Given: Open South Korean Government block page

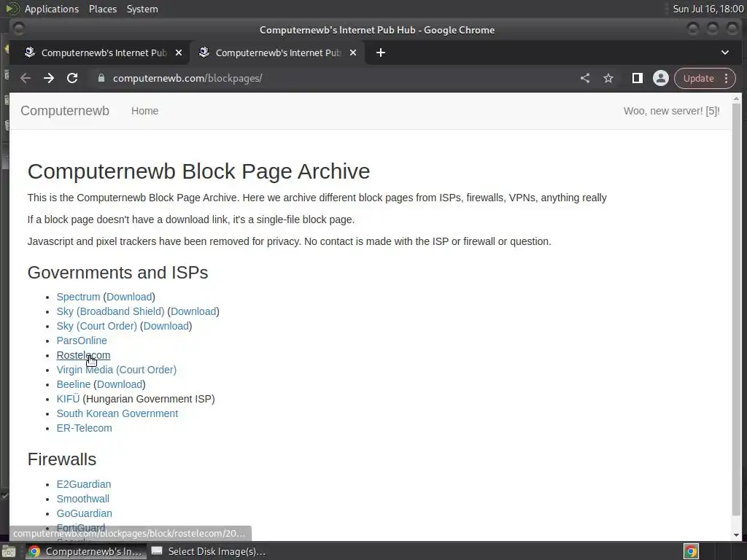Looking at the screenshot, I should pyautogui.click(x=117, y=414).
